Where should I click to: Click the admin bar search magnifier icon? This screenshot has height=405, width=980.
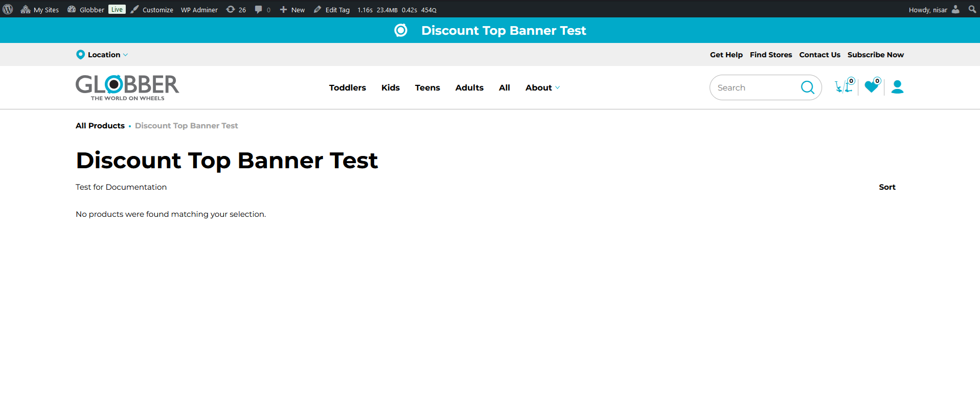coord(972,9)
